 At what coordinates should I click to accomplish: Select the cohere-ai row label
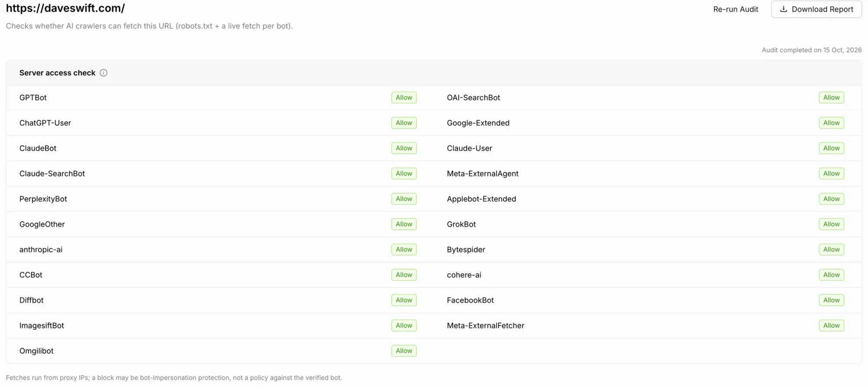464,275
